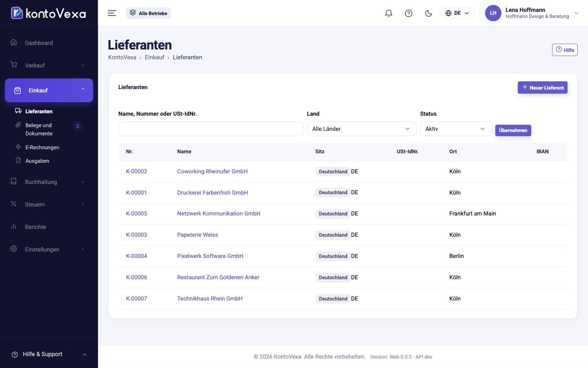This screenshot has width=588, height=368.
Task: Open supplier Technikhaus Rhein GmbH
Action: click(210, 298)
